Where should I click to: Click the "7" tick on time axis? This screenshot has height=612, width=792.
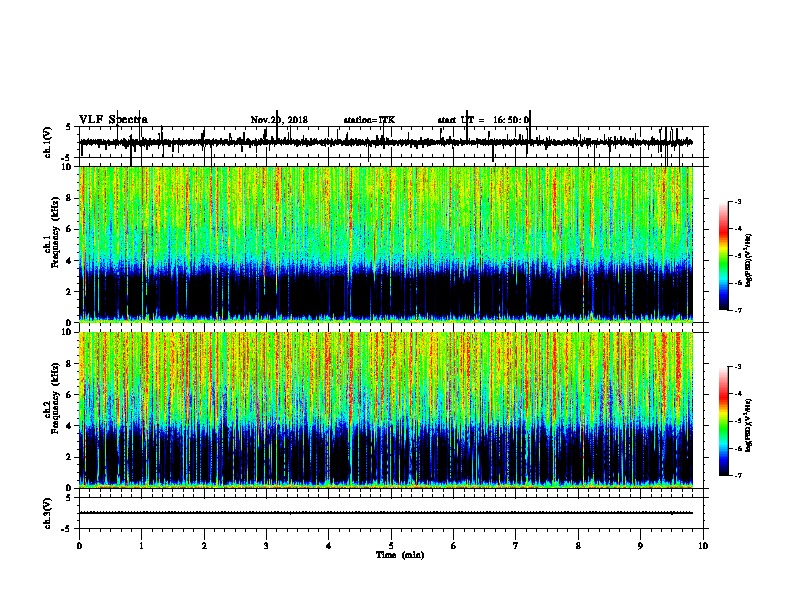tap(516, 546)
